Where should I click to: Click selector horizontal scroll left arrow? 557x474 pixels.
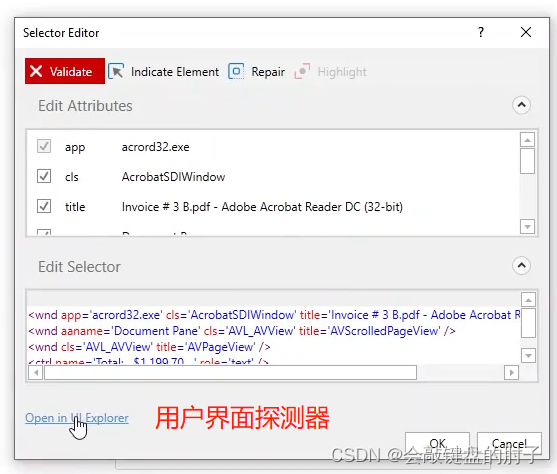[36, 372]
